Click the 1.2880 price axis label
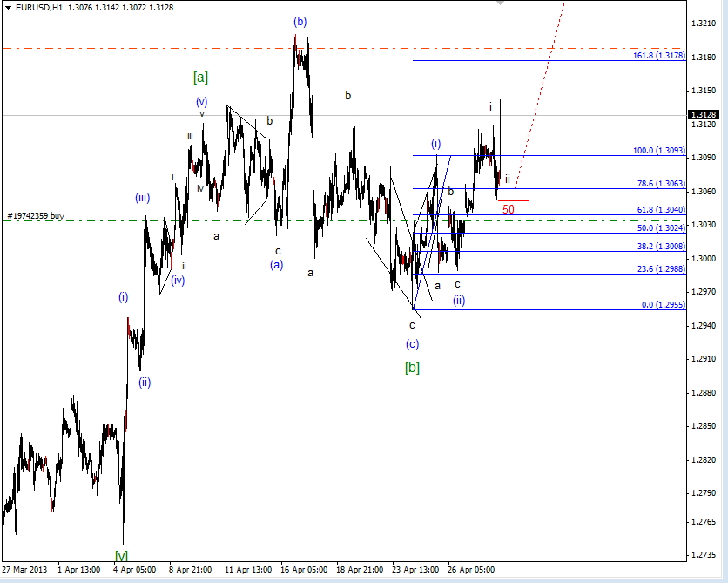The image size is (728, 583). click(704, 392)
